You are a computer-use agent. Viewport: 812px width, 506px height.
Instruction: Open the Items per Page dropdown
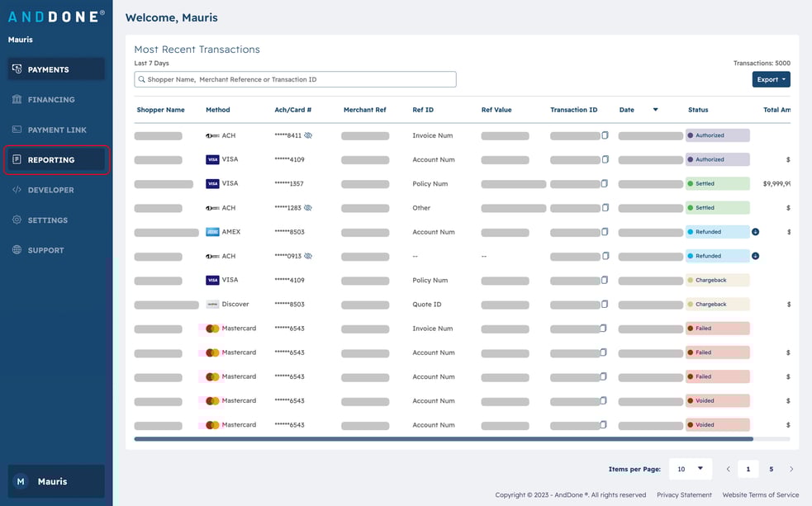coord(691,468)
